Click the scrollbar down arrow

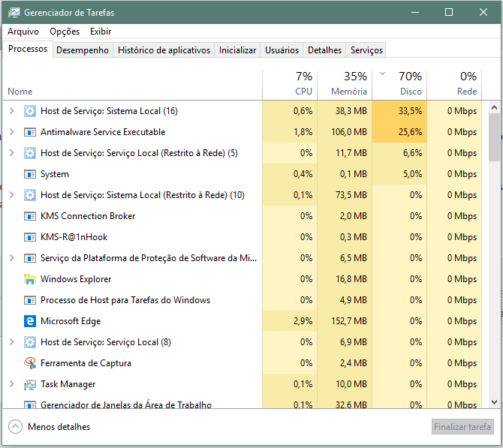[x=494, y=401]
